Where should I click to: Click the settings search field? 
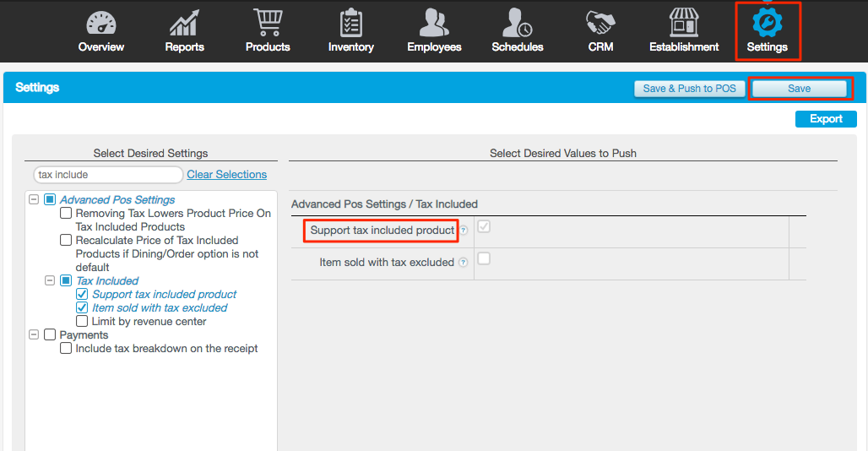click(x=107, y=175)
